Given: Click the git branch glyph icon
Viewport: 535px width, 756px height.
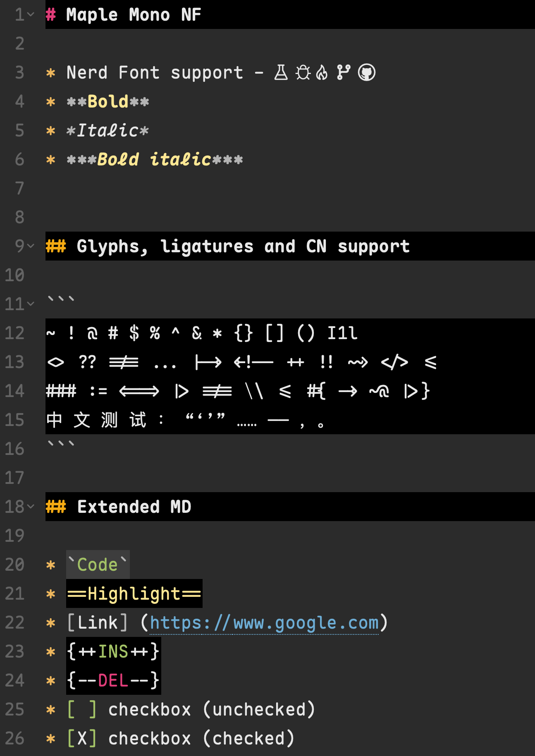Looking at the screenshot, I should point(344,72).
